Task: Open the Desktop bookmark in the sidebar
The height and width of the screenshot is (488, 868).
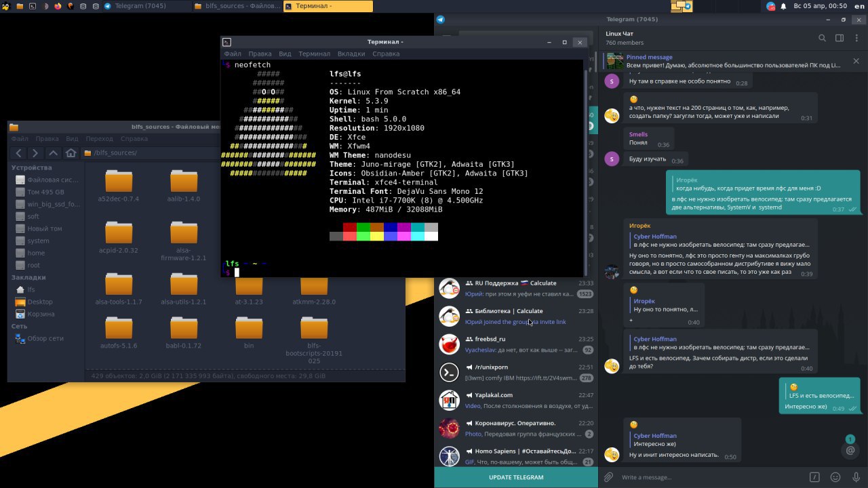Action: pos(34,302)
